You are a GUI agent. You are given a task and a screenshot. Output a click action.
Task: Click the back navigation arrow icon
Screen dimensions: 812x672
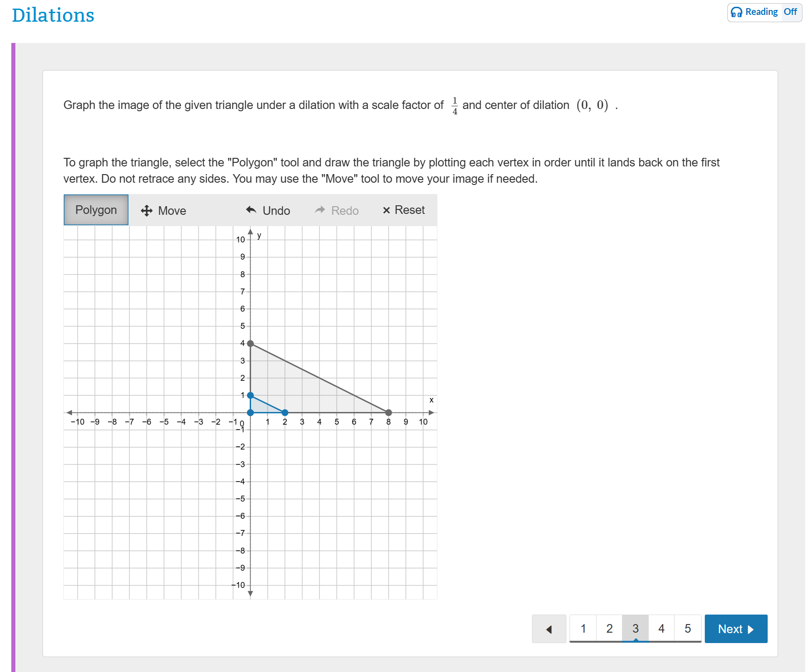pos(549,629)
